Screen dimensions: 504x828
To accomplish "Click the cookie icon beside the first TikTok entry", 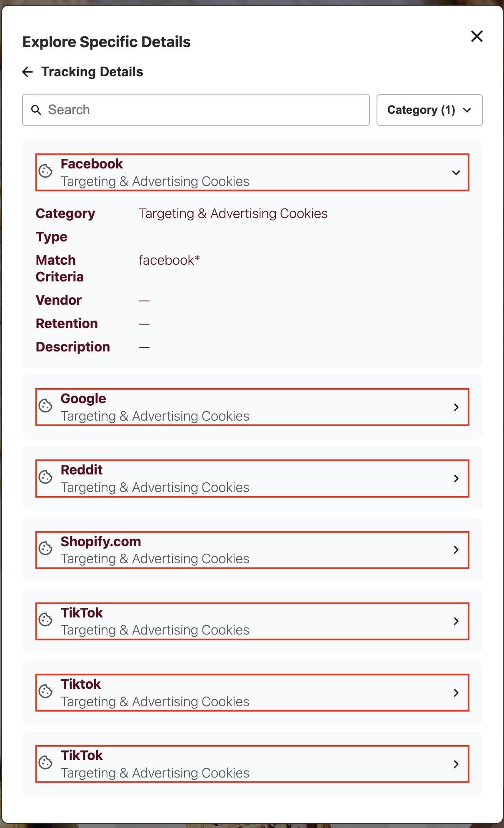I will click(45, 621).
